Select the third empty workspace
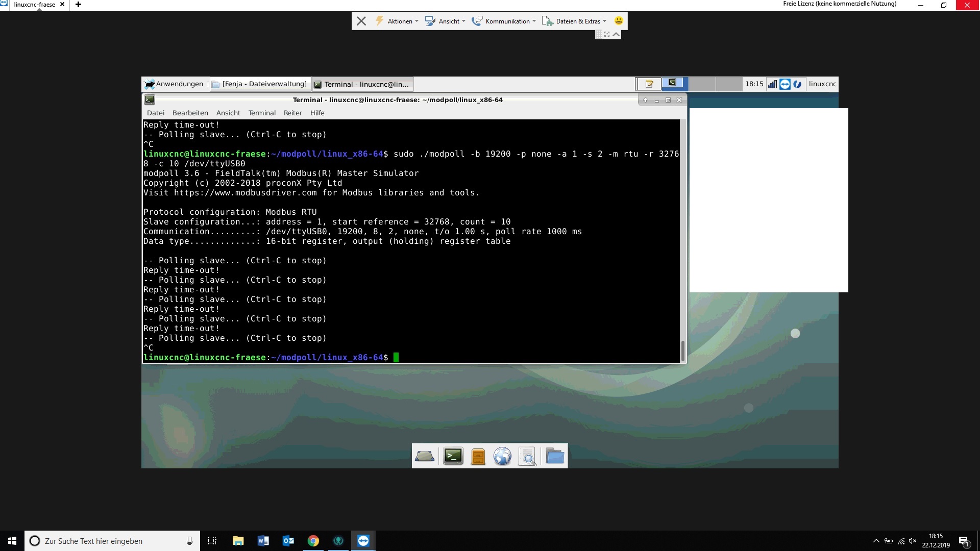 tap(702, 84)
